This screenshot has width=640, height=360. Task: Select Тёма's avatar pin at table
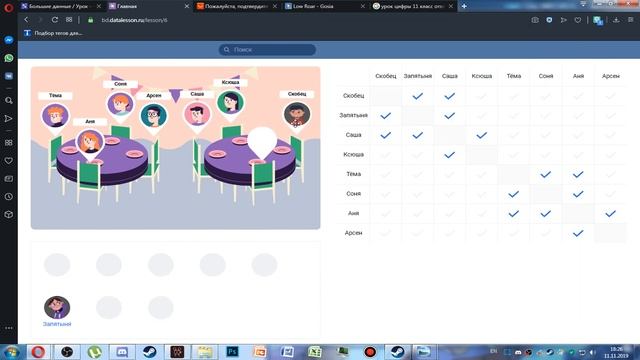tap(55, 116)
